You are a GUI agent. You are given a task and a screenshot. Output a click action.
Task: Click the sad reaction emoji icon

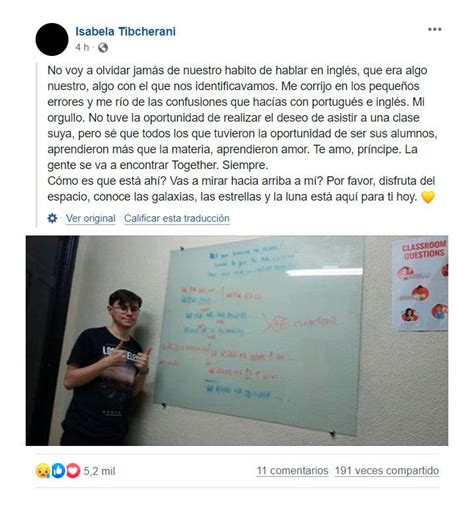pyautogui.click(x=43, y=471)
